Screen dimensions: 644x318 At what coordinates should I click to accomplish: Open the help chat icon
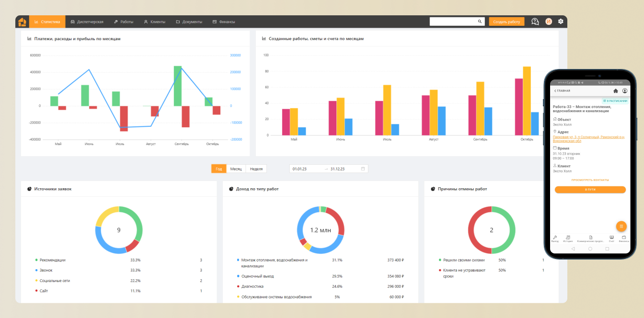coord(535,22)
